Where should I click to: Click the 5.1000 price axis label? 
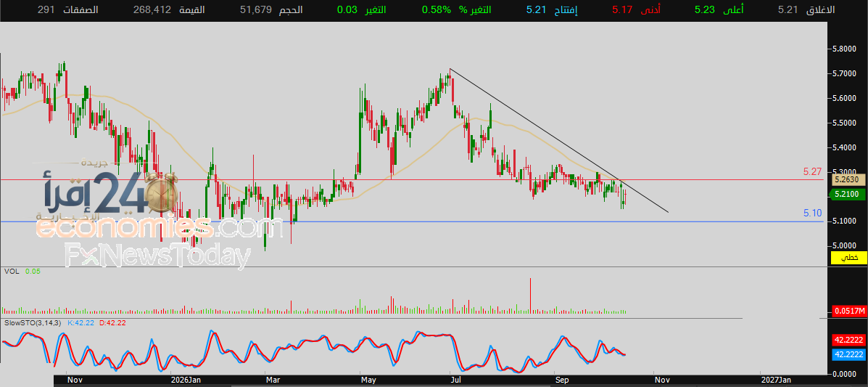[x=845, y=221]
